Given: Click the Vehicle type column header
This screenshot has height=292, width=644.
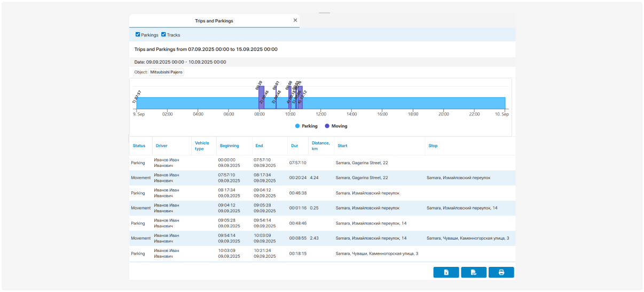Looking at the screenshot, I should point(202,145).
